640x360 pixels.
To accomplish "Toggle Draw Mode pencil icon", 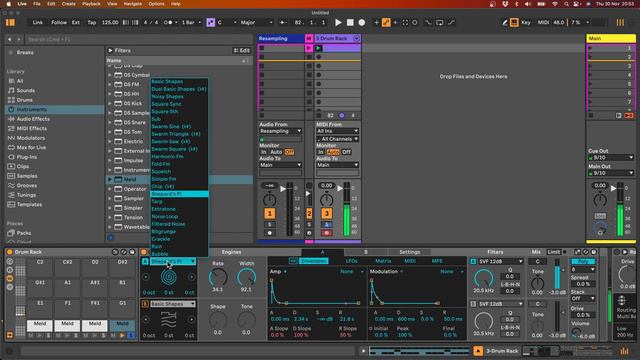I will [504, 22].
